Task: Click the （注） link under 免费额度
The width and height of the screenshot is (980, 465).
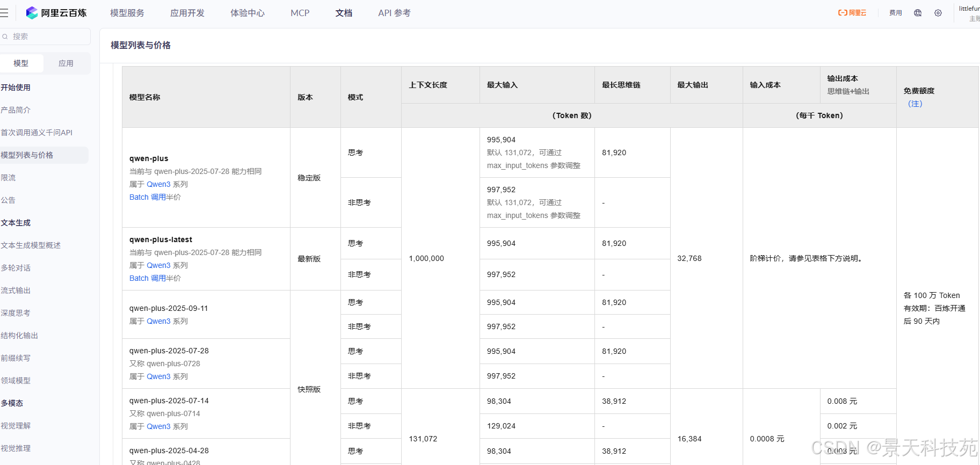Action: pyautogui.click(x=915, y=104)
